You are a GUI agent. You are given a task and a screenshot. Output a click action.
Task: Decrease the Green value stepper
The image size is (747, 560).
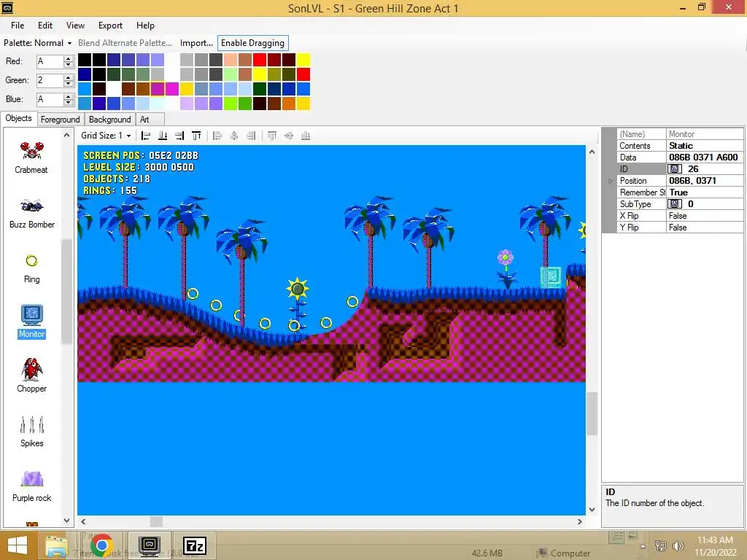click(69, 83)
